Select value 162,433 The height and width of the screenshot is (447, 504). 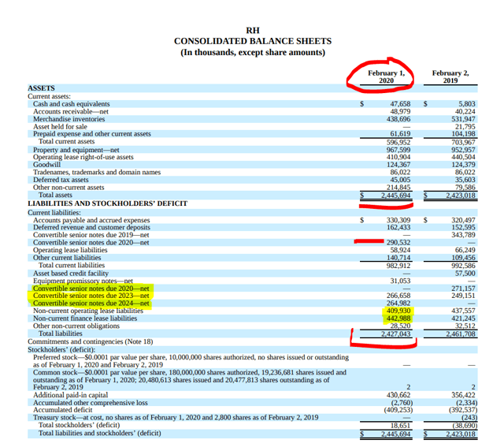pos(398,227)
